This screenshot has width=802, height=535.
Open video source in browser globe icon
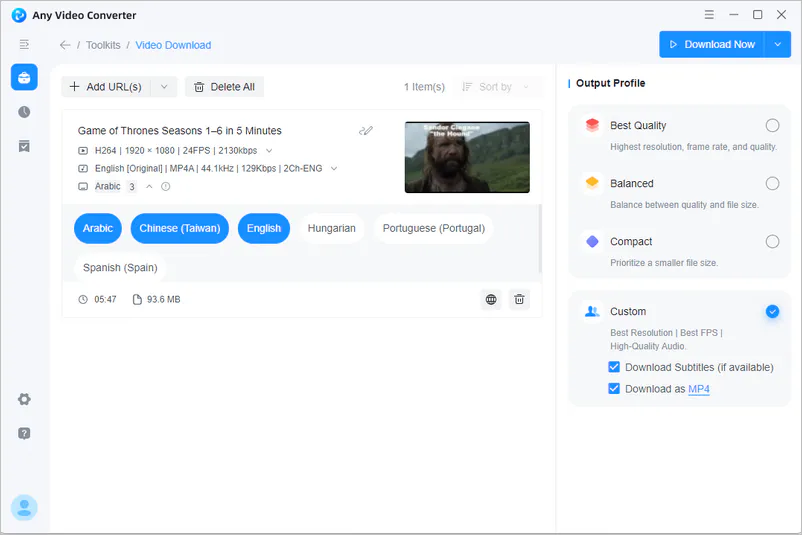pos(491,299)
